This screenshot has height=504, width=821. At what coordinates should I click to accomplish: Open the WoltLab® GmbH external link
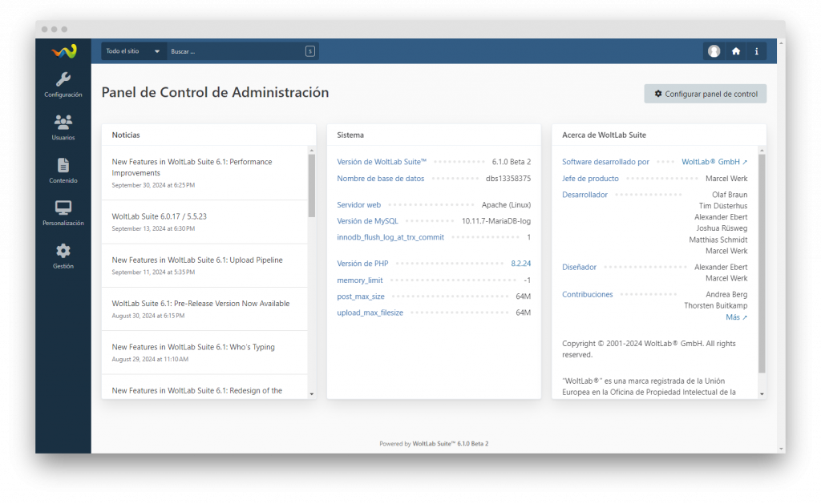coord(714,162)
